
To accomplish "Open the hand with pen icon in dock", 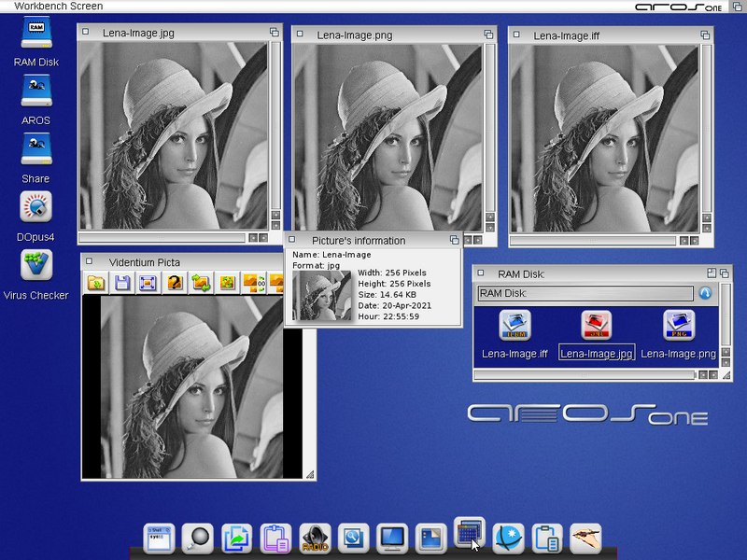I will [586, 539].
